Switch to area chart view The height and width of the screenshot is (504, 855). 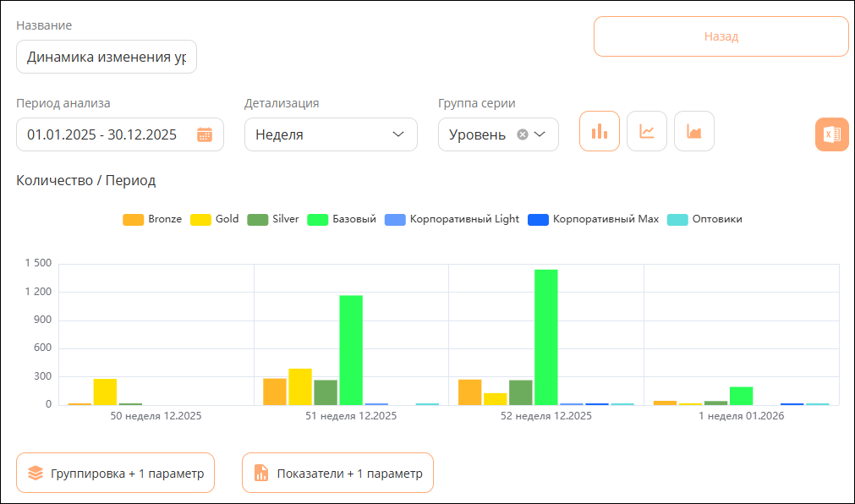694,131
